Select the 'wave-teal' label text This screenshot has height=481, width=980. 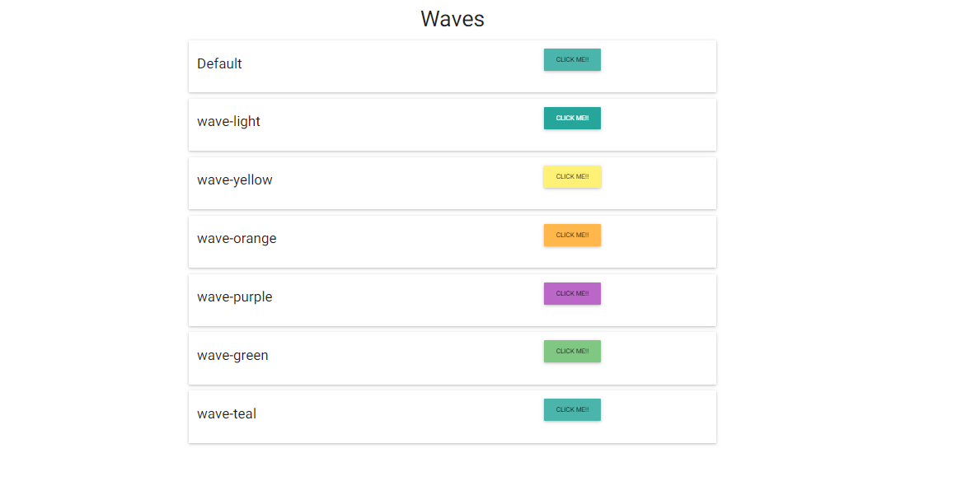(227, 414)
